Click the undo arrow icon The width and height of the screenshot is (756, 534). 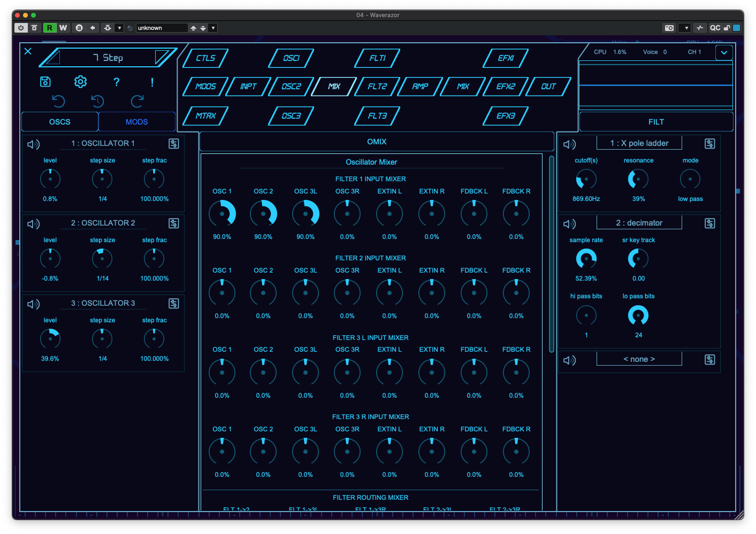pos(59,102)
